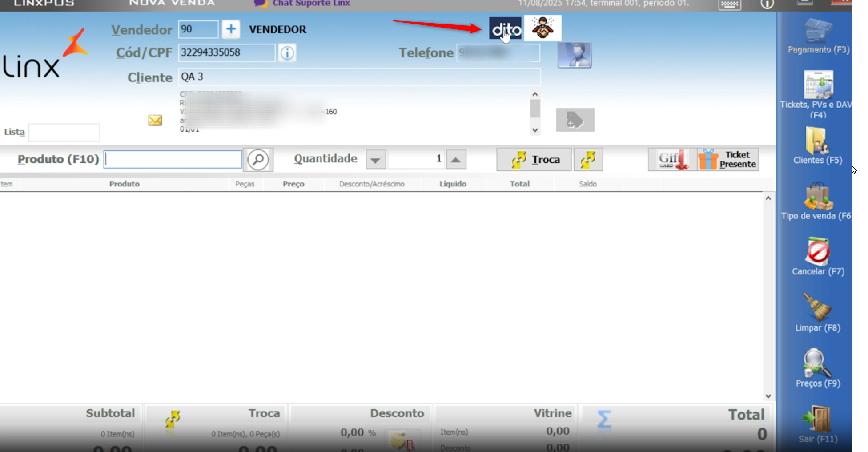Click Sair (F11) exit door
Viewport: 868px width, 452px height.
(818, 424)
